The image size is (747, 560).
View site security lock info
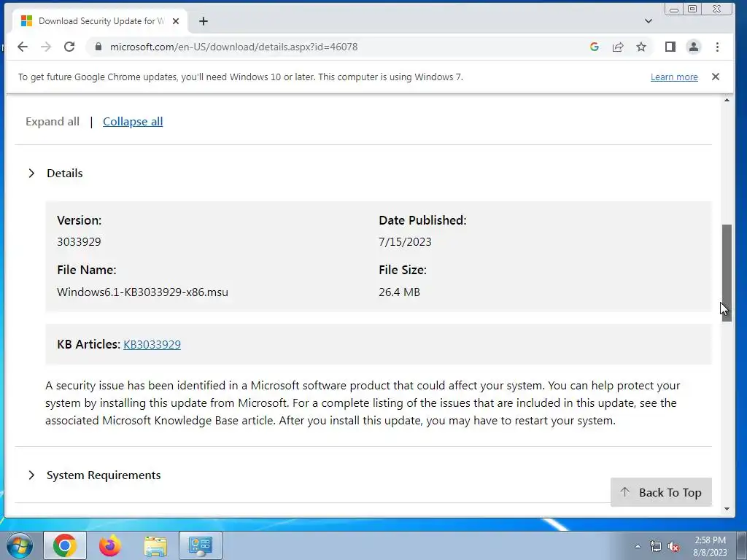click(x=98, y=47)
